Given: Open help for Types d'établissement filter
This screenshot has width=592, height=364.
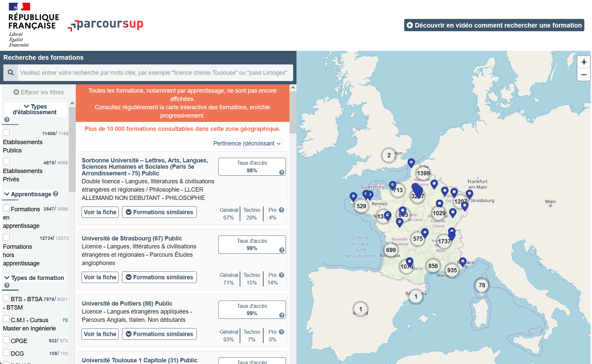Looking at the screenshot, I should pyautogui.click(x=7, y=120).
